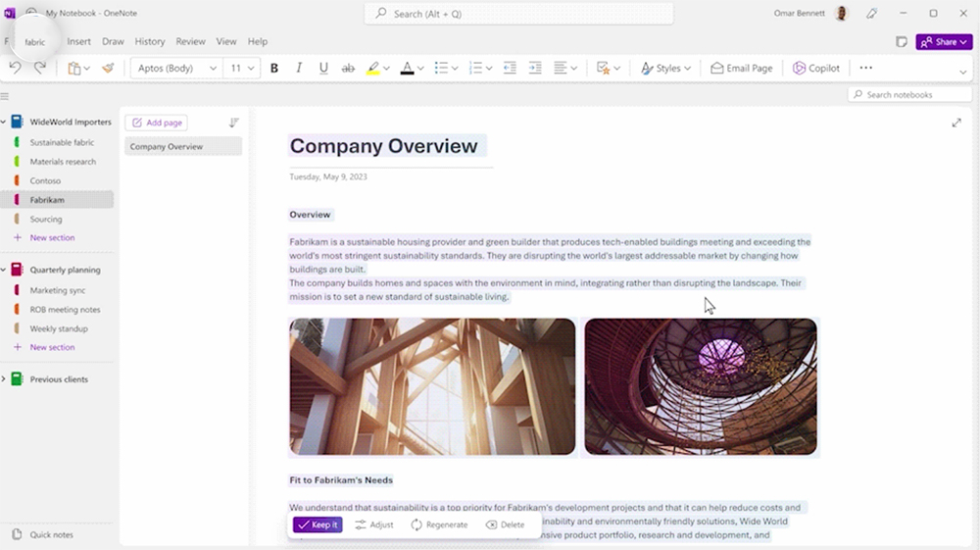
Task: Click the increase indent icon
Action: (535, 69)
